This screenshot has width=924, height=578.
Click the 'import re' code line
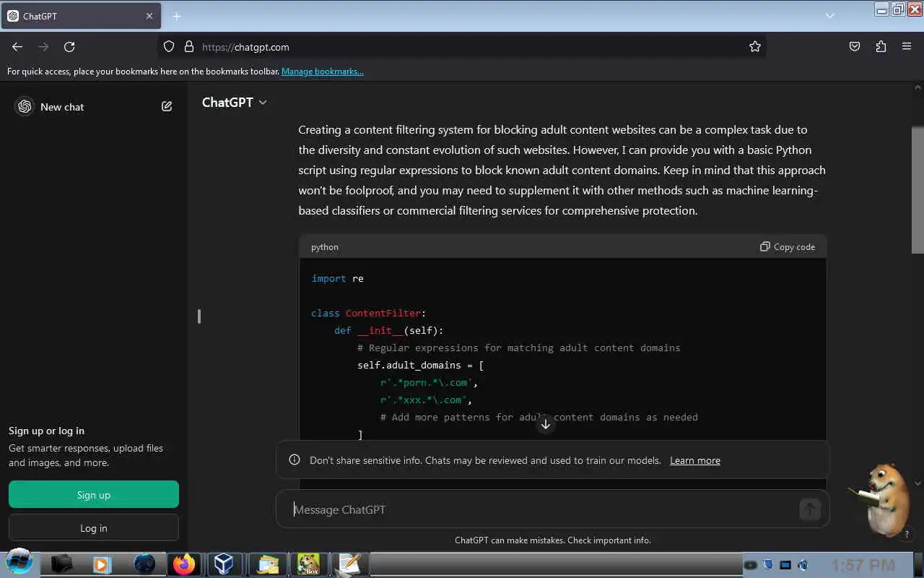337,278
